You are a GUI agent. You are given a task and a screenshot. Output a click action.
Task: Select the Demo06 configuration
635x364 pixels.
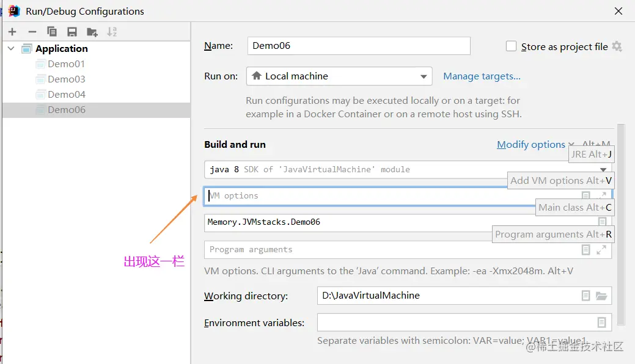click(x=97, y=110)
